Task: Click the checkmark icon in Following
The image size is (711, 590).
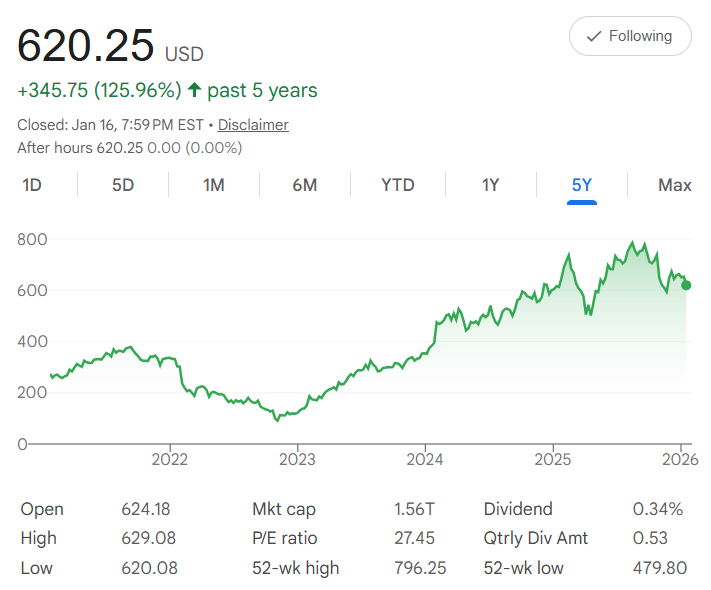Action: [593, 36]
